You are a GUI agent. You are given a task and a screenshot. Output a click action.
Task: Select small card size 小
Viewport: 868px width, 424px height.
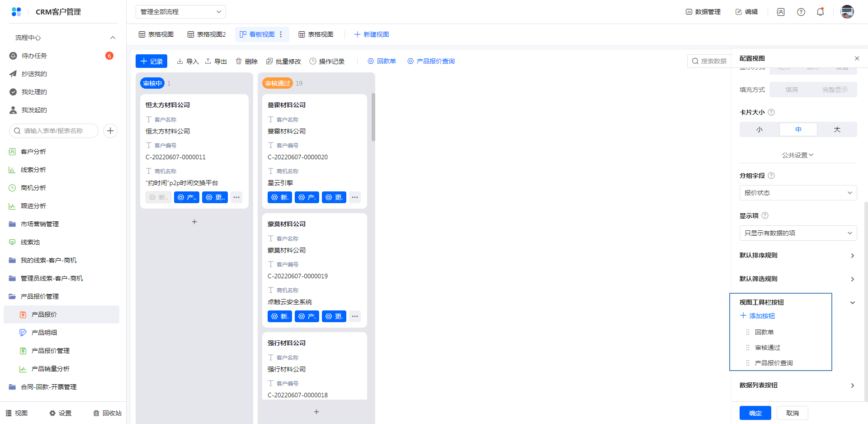tap(759, 129)
